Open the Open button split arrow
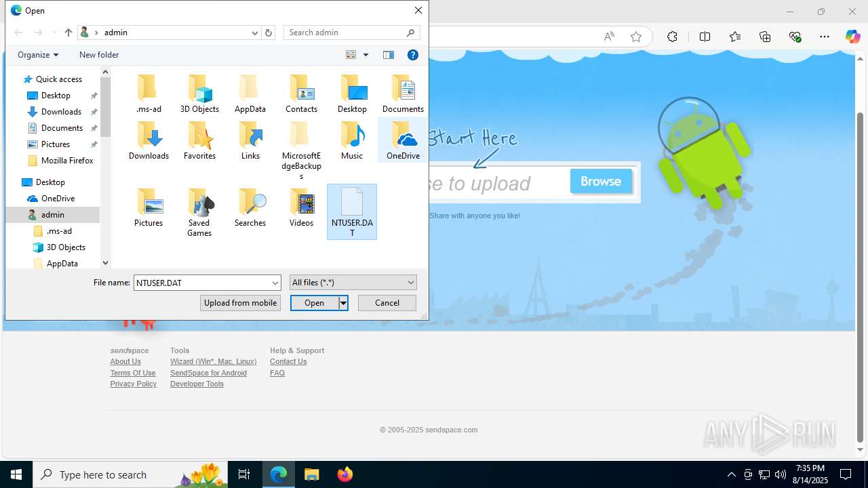 [x=343, y=303]
